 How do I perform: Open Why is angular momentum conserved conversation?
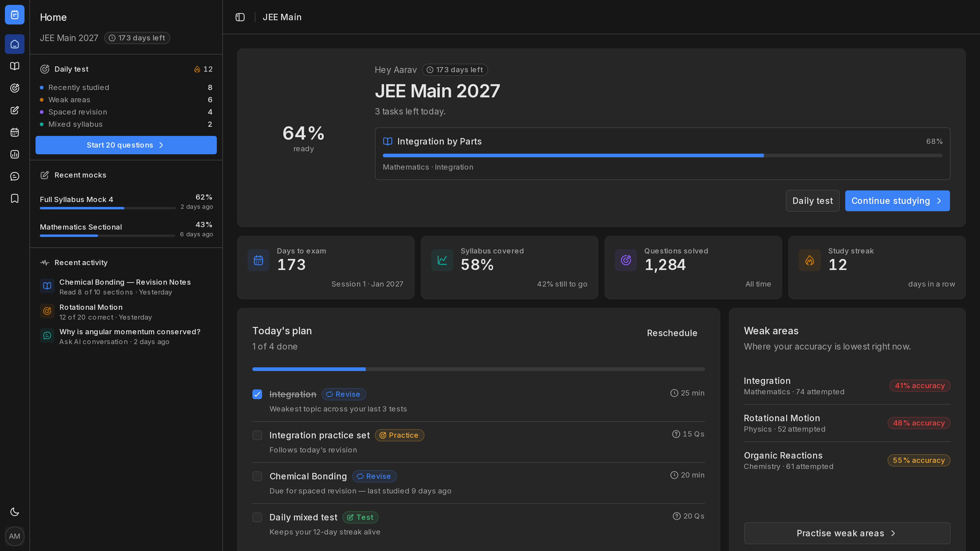pyautogui.click(x=126, y=336)
